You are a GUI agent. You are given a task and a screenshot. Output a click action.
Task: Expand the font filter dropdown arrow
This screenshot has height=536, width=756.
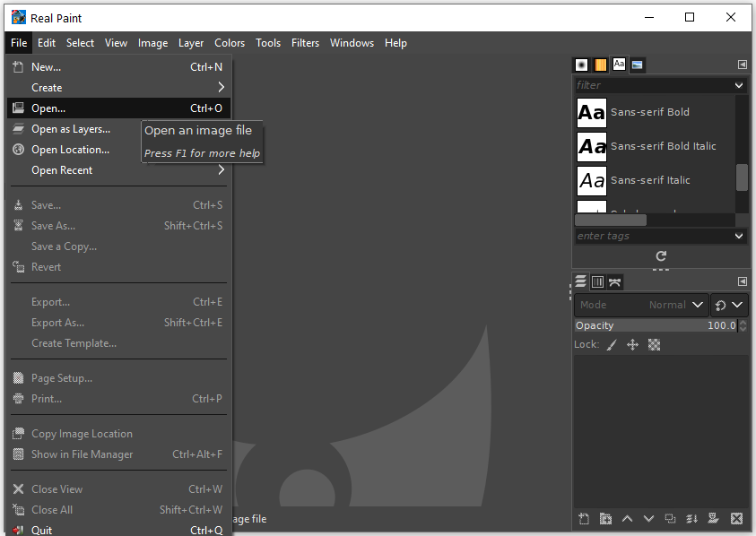[x=739, y=85]
